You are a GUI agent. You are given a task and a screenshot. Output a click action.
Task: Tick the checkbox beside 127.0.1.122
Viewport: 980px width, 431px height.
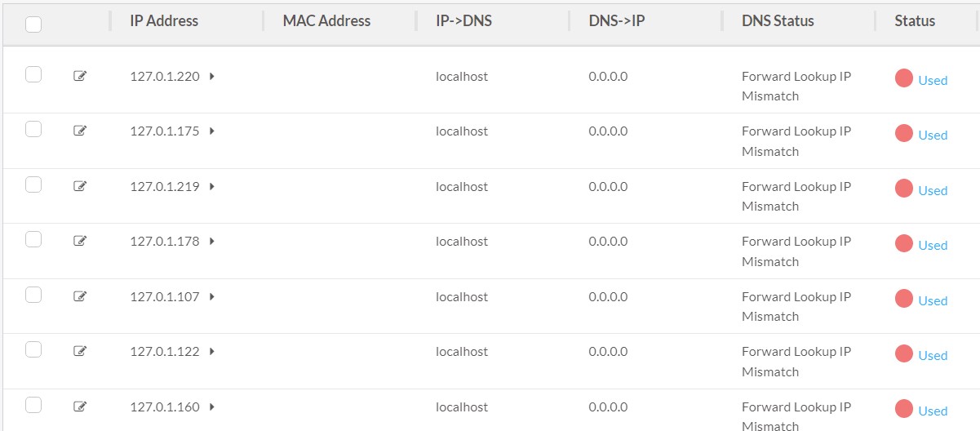[x=33, y=349]
